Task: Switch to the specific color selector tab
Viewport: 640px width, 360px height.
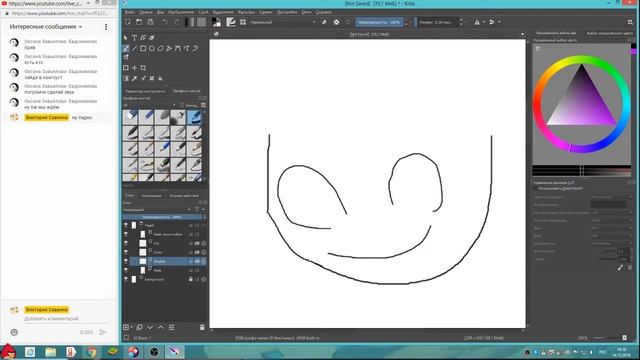Action: point(609,33)
